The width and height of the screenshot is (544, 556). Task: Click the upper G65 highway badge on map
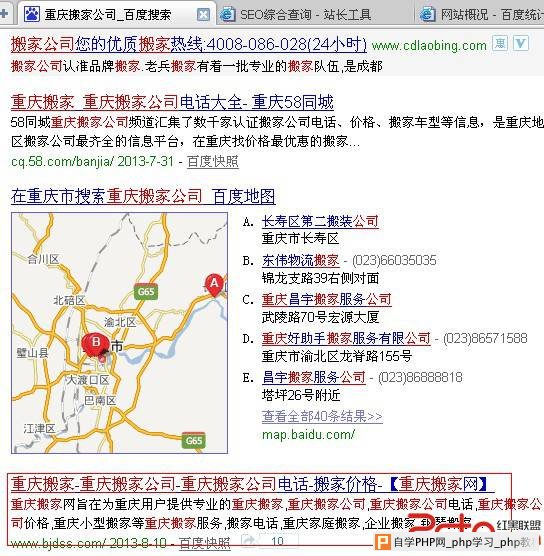146,291
